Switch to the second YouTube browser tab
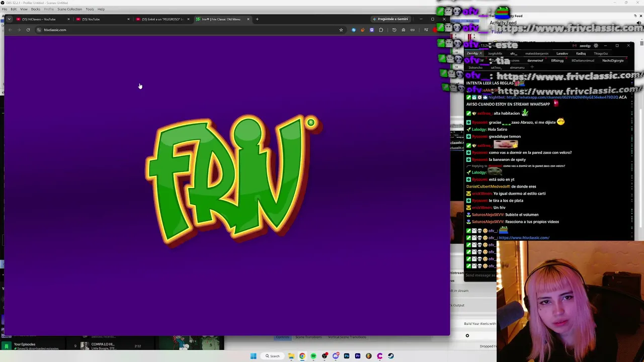This screenshot has height=362, width=644. coord(103,19)
